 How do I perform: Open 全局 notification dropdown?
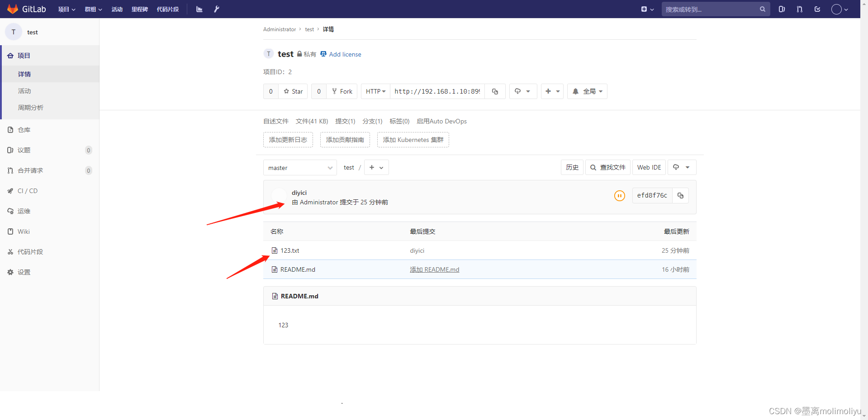(x=587, y=91)
